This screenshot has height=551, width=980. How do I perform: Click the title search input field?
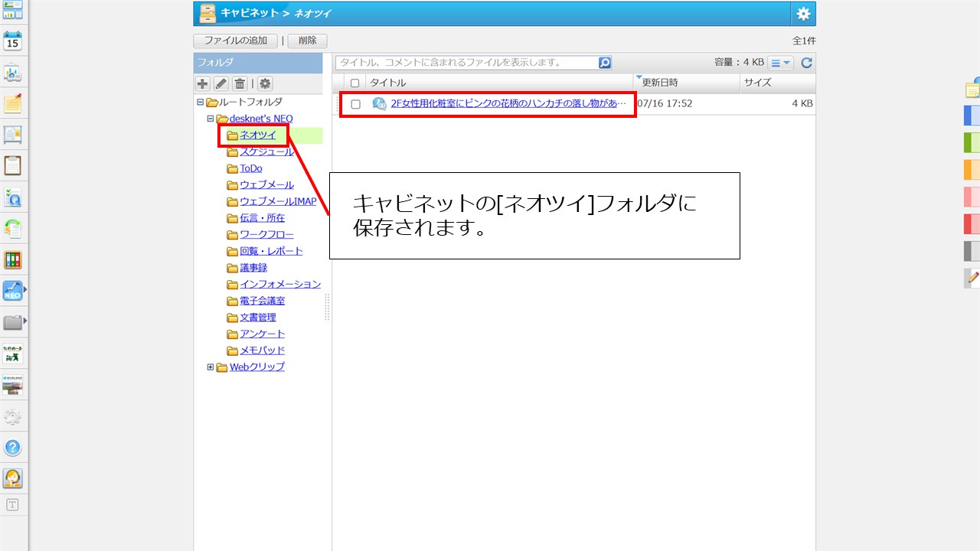point(467,62)
